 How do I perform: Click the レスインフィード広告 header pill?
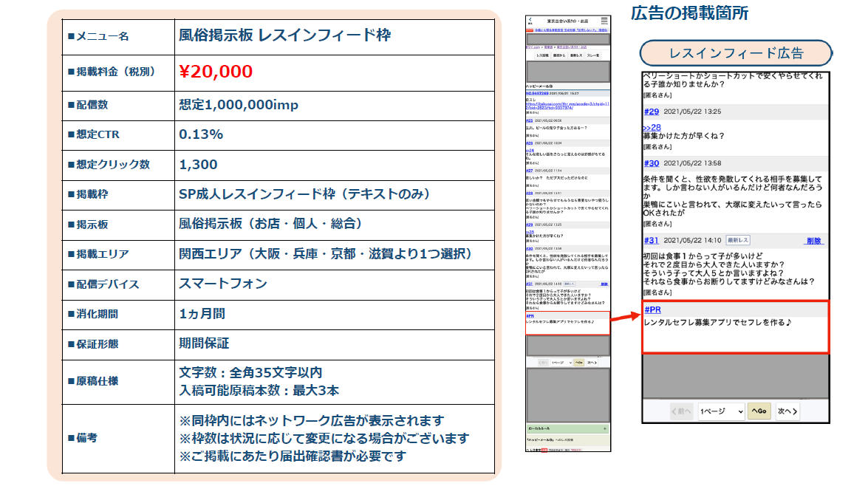736,53
